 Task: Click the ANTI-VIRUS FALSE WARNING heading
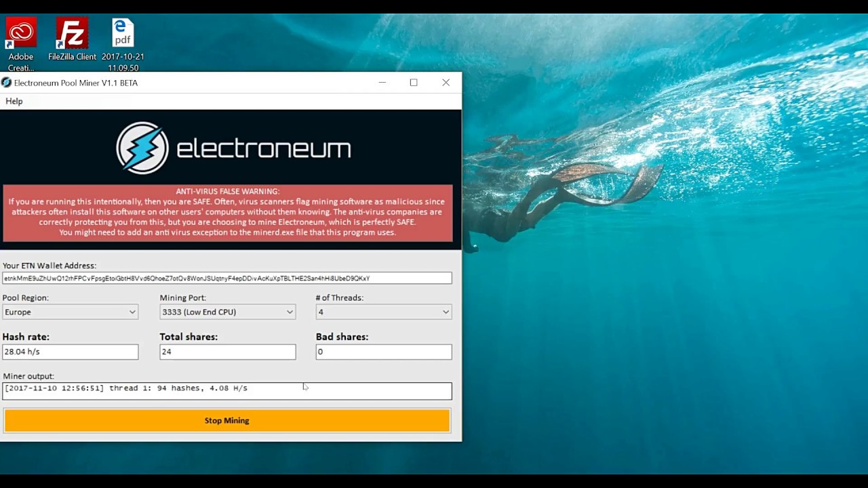(x=228, y=192)
